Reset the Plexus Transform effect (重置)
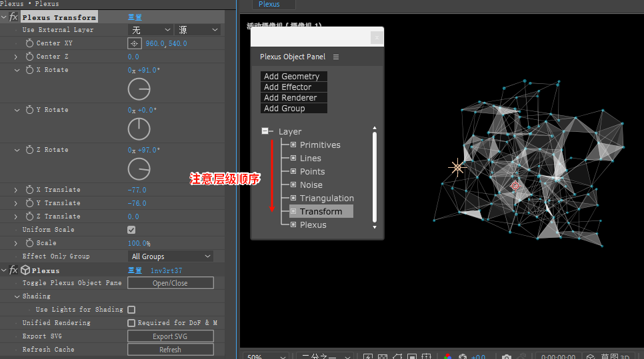 [x=135, y=17]
